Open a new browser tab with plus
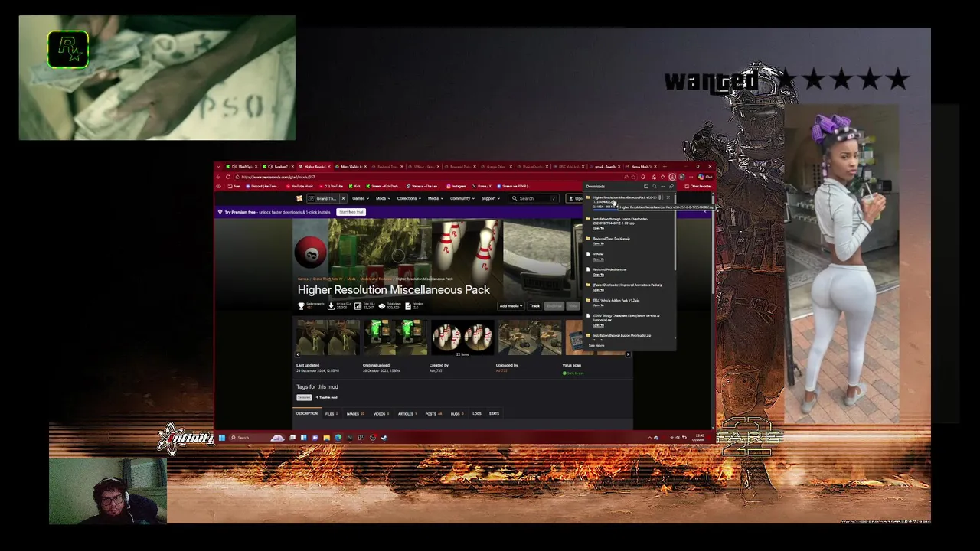 tap(665, 167)
